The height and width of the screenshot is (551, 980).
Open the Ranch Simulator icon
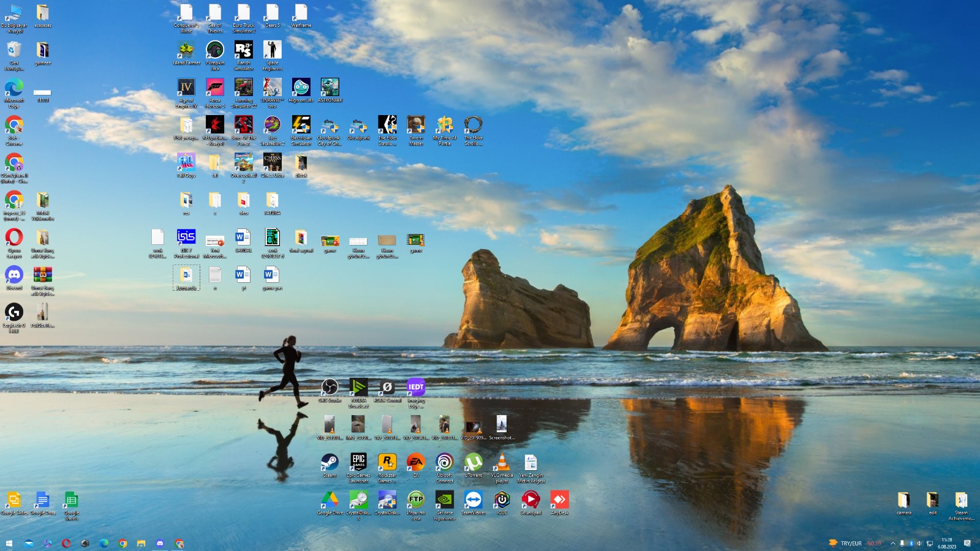pyautogui.click(x=244, y=55)
